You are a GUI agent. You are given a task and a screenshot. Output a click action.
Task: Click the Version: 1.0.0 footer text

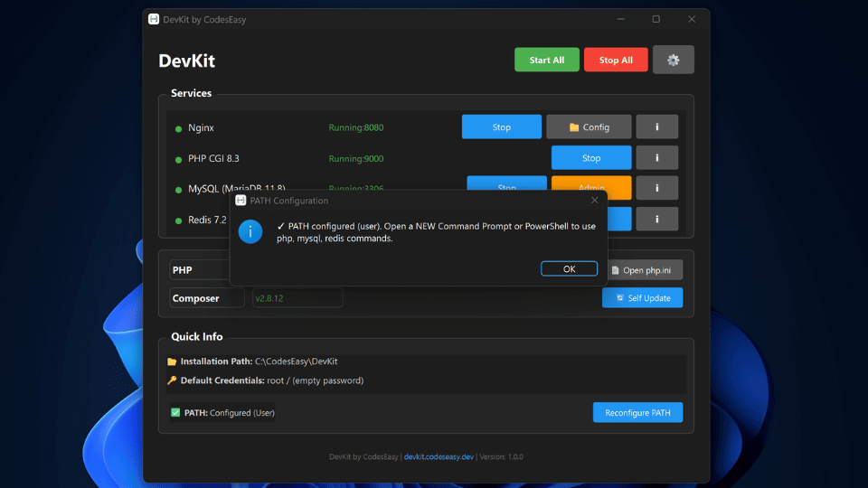(x=501, y=456)
